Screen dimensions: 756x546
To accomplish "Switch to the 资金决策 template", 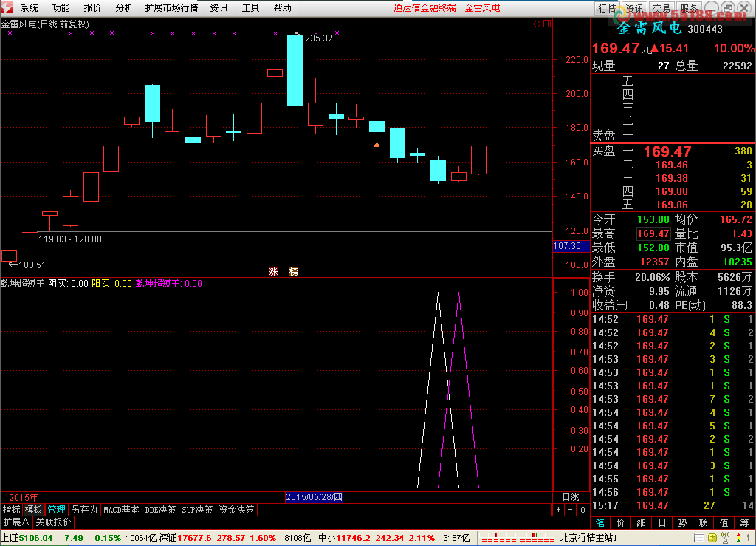I will click(x=236, y=509).
